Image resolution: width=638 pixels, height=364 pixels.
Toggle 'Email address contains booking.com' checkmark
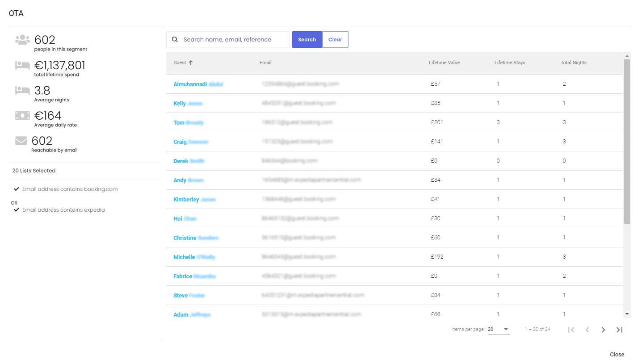[x=17, y=189]
